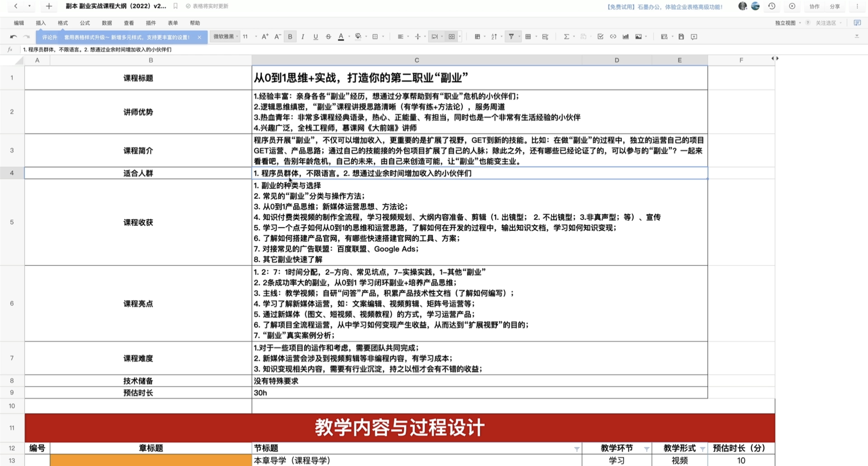Dismiss the blue style upgrade notification
Viewport: 868px width, 466px height.
pyautogui.click(x=199, y=37)
